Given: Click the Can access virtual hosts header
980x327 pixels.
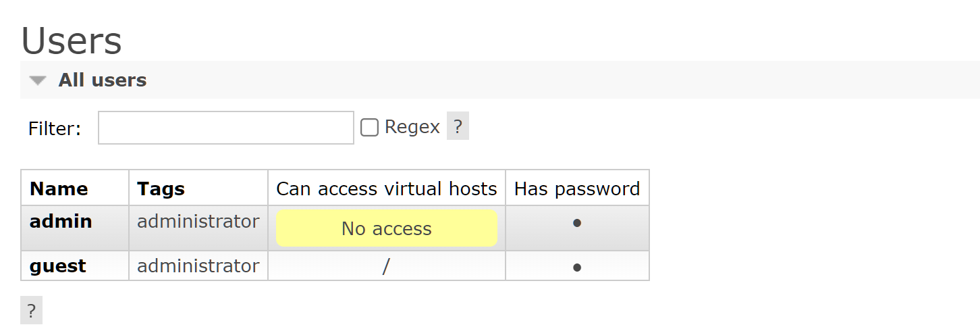Looking at the screenshot, I should tap(387, 188).
